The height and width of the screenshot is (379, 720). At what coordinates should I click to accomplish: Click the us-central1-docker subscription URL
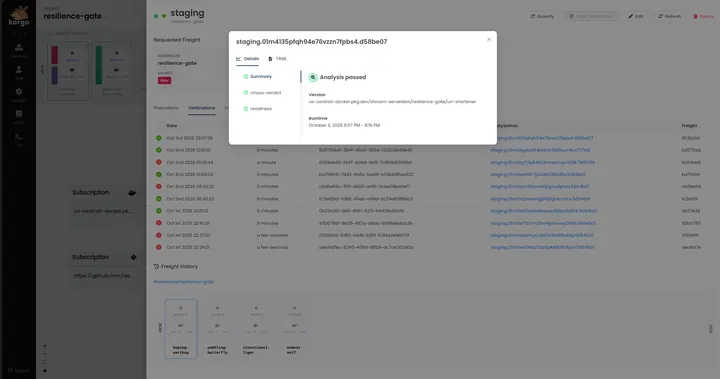click(102, 211)
